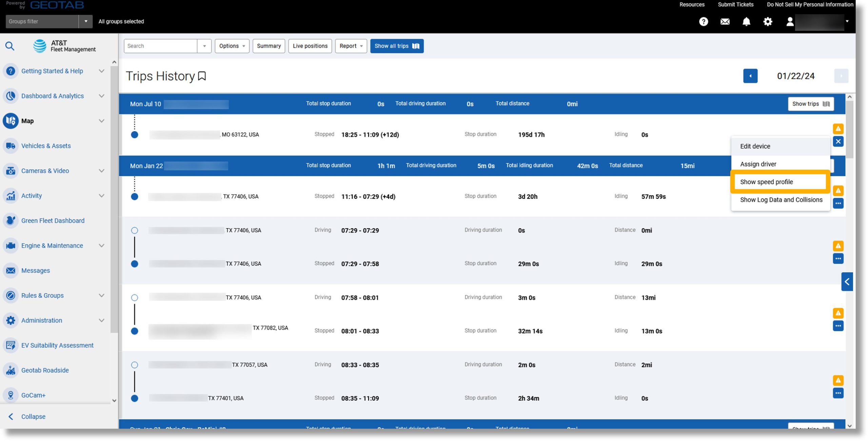Click the sidebar search magnifier icon
The width and height of the screenshot is (868, 441).
(x=10, y=46)
